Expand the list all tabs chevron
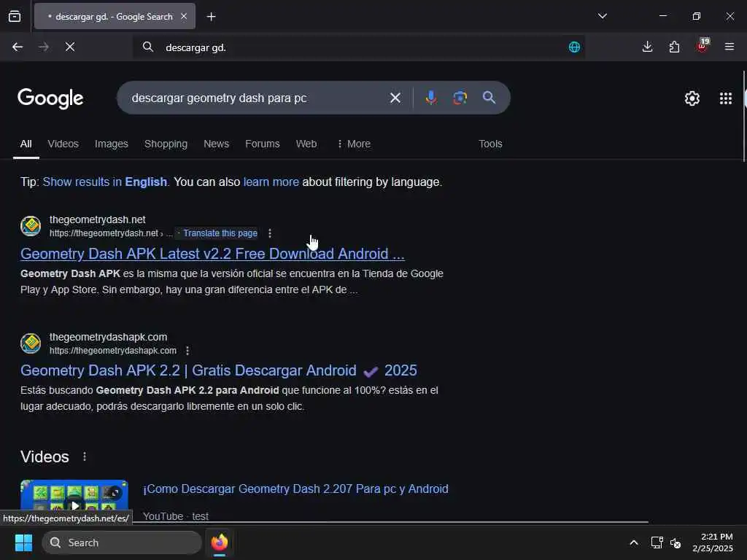Viewport: 747px width, 560px height. tap(602, 16)
